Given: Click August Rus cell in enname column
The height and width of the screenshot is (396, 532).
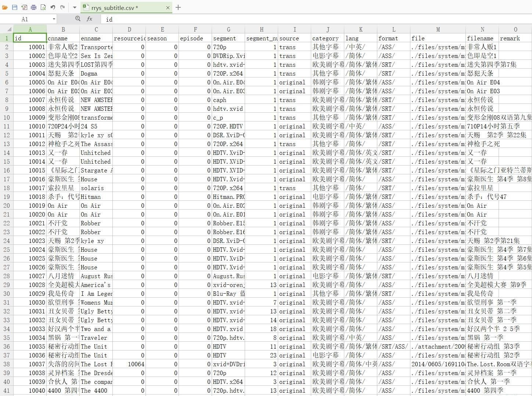Looking at the screenshot, I should [96, 276].
